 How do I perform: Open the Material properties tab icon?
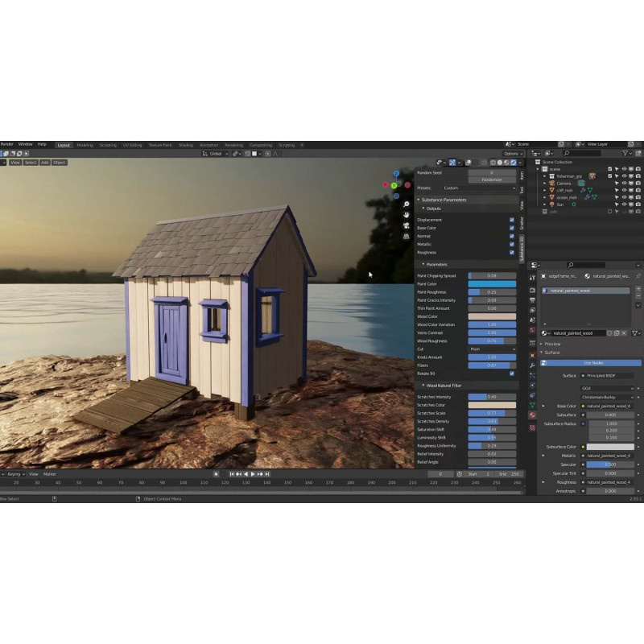[x=532, y=415]
